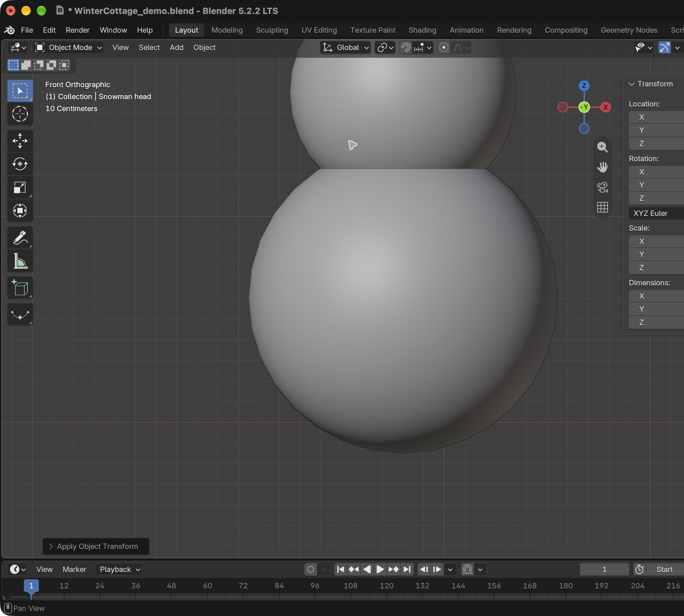Jump to the first frame
684x616 pixels.
tap(341, 570)
